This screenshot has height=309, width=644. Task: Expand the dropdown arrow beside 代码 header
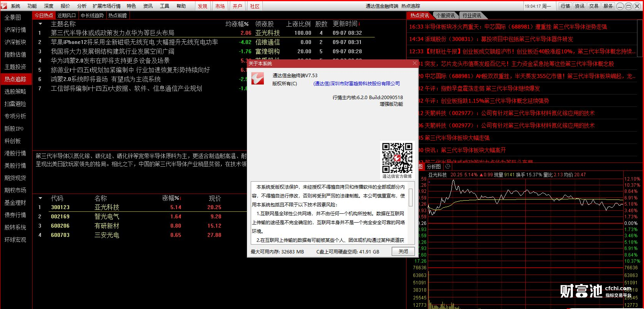pyautogui.click(x=40, y=198)
